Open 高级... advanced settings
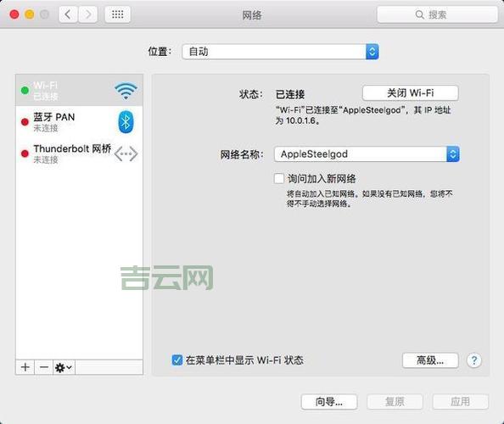504x424 pixels. pos(430,360)
